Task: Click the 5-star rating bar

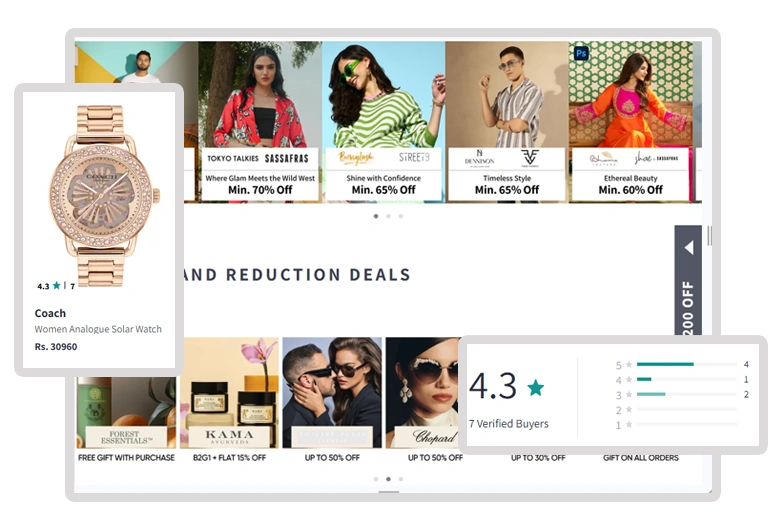Action: click(687, 364)
